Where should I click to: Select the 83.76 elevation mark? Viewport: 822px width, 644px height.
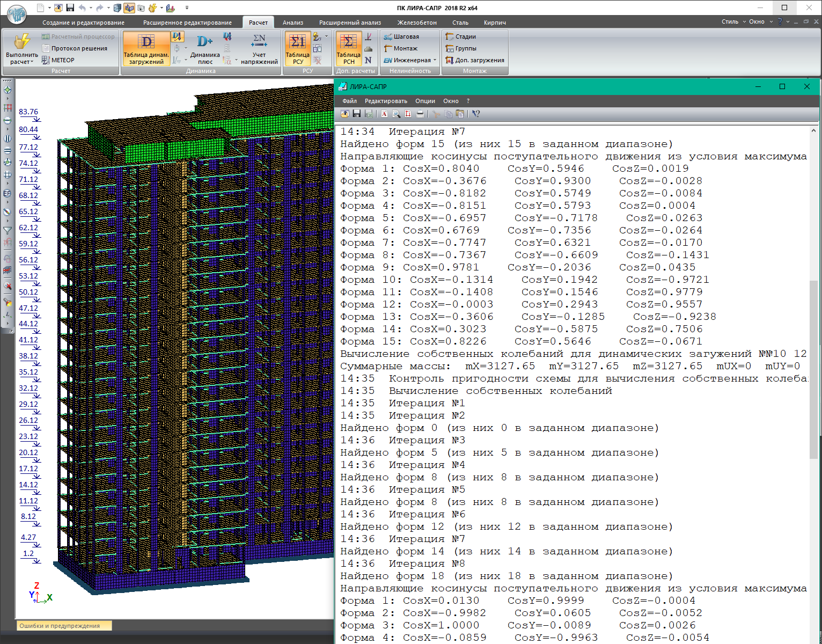(28, 112)
